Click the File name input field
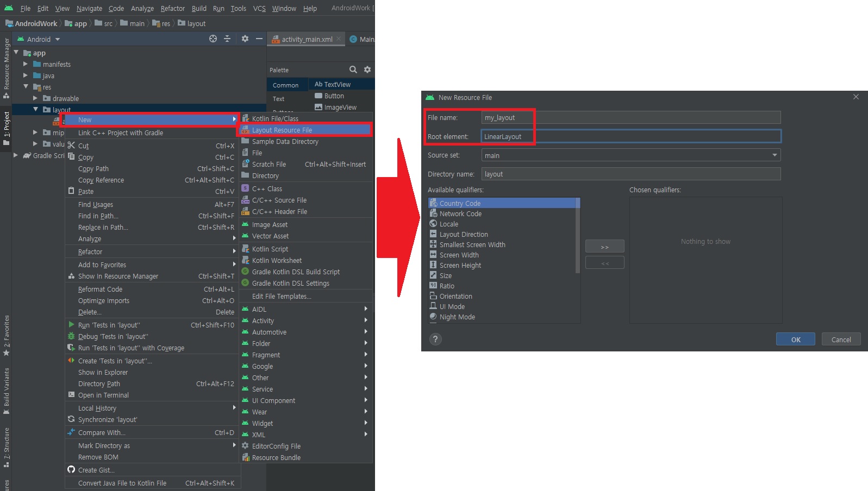This screenshot has height=491, width=868. point(631,117)
